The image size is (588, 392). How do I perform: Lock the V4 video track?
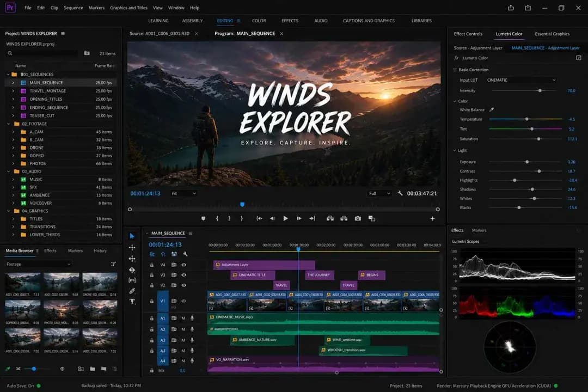[151, 265]
